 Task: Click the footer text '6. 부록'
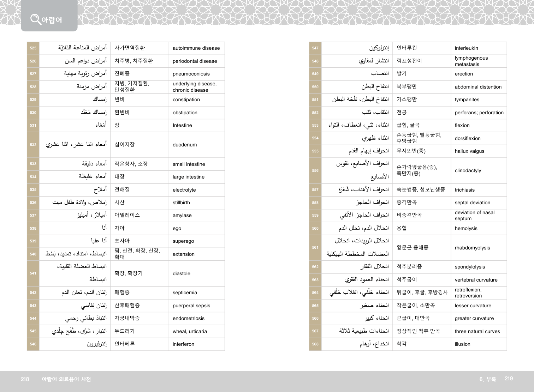(x=487, y=379)
